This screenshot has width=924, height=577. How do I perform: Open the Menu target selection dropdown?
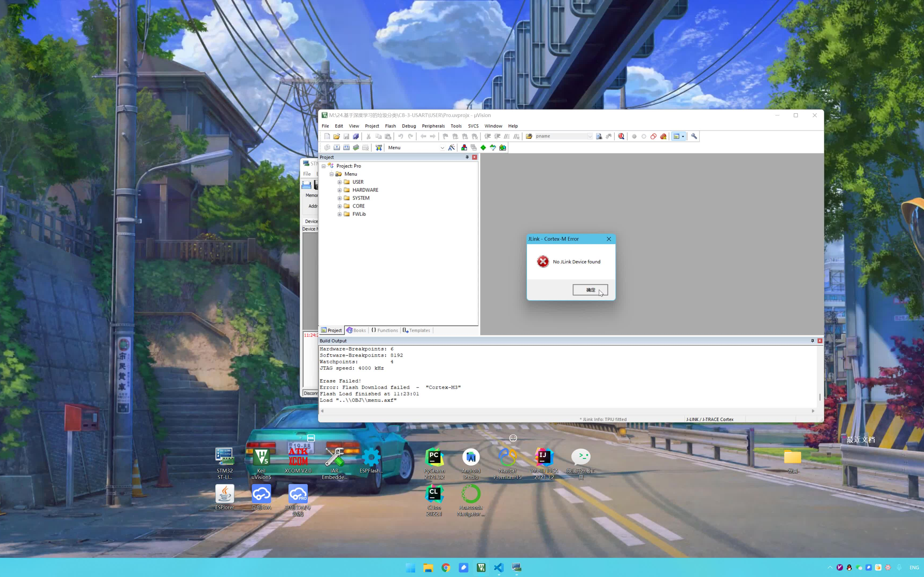tap(442, 148)
